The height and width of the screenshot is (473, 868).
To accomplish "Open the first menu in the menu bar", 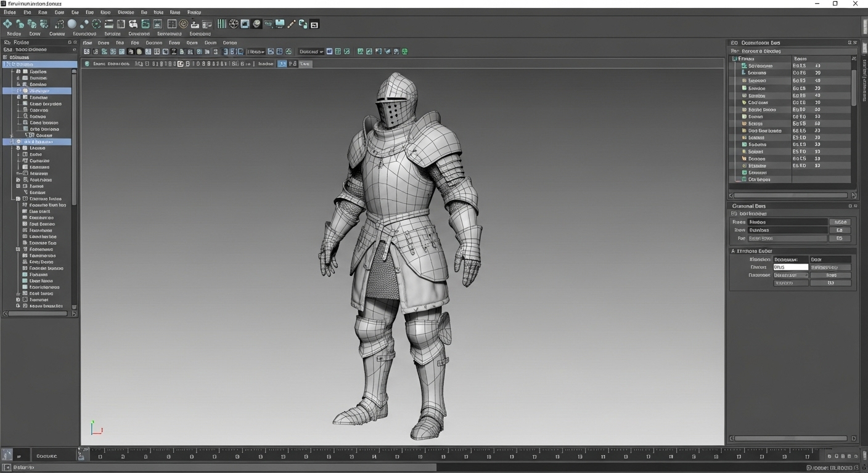I will 9,12.
